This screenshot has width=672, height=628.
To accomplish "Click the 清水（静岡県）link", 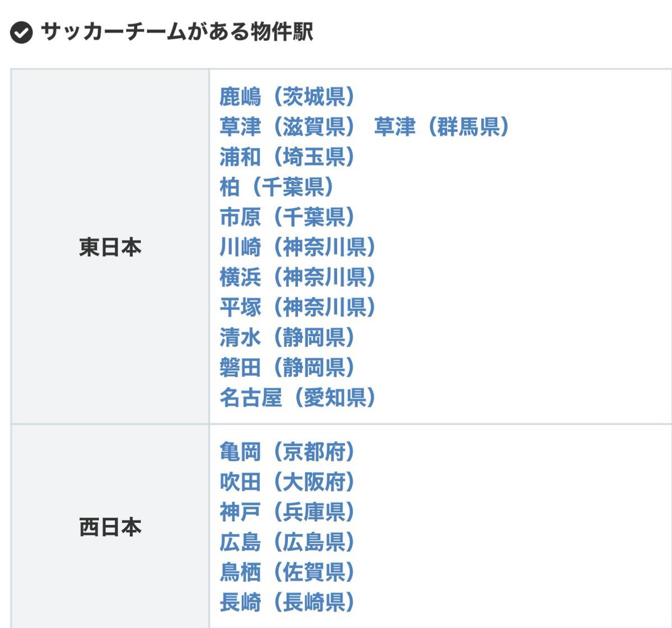I will pos(287,338).
